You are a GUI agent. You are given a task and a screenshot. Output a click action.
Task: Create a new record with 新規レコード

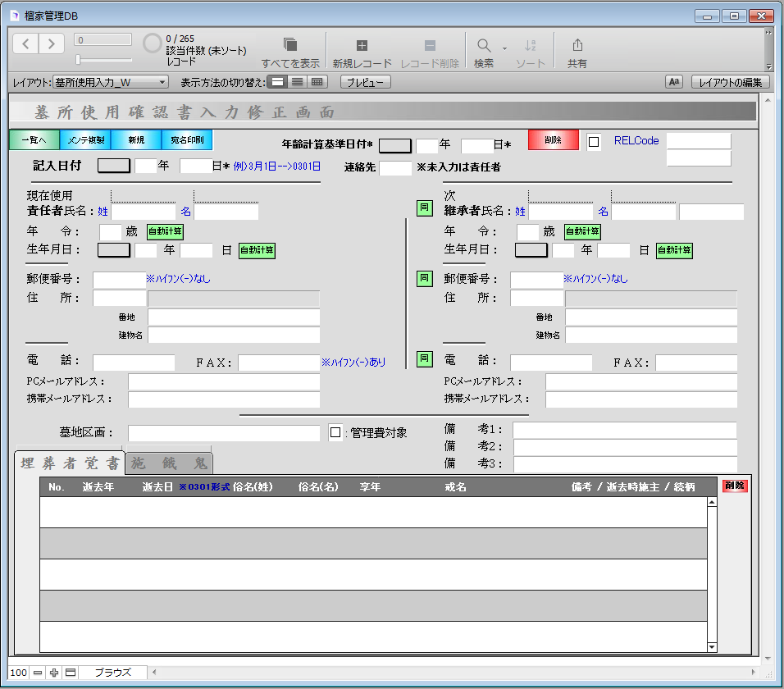click(x=362, y=45)
